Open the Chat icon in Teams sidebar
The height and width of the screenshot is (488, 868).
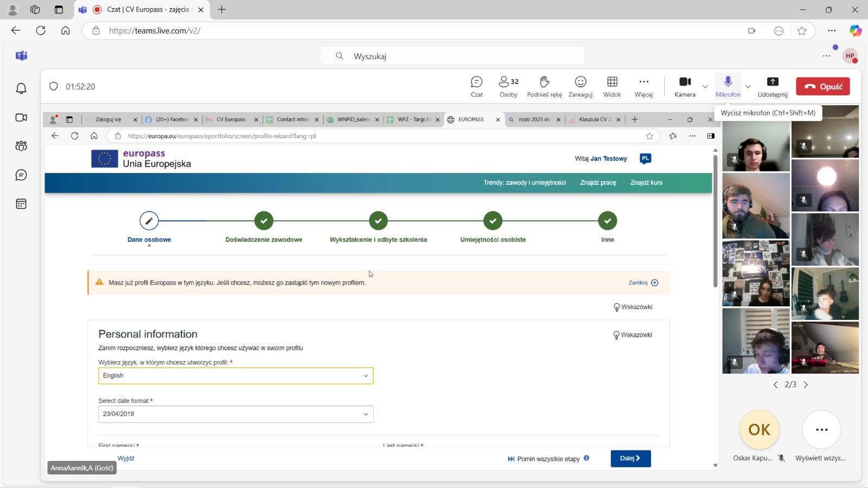click(x=21, y=175)
